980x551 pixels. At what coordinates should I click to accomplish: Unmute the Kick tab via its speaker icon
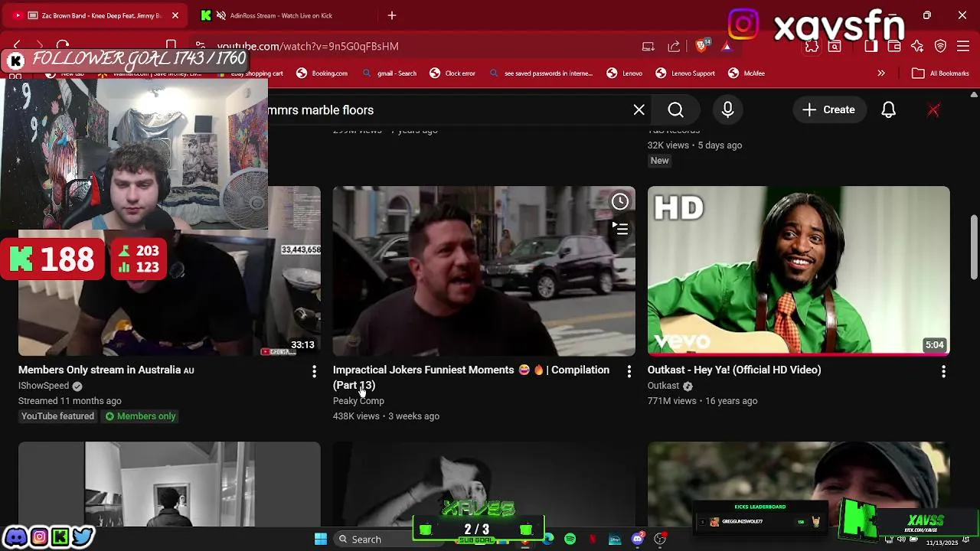[221, 15]
